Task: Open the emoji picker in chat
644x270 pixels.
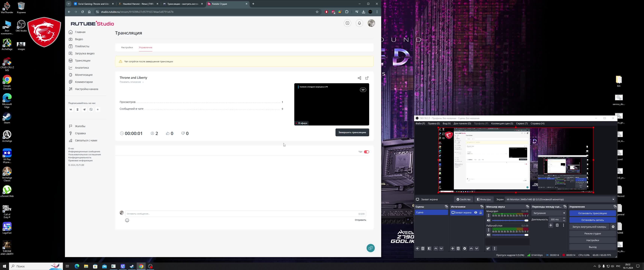Action: (127, 220)
